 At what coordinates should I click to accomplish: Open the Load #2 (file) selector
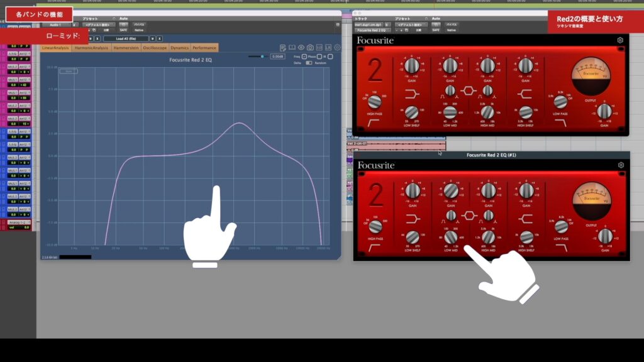pyautogui.click(x=126, y=38)
